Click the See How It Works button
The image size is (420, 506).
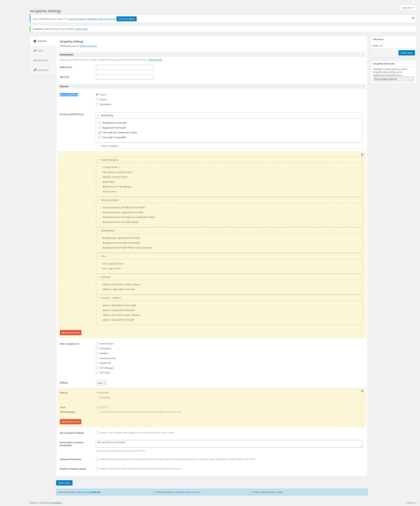[x=126, y=19]
